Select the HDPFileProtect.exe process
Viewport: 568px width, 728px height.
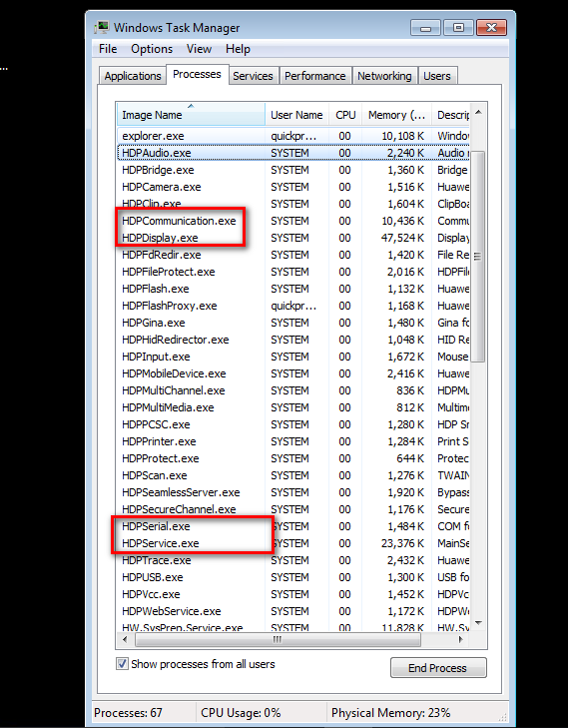293,272
